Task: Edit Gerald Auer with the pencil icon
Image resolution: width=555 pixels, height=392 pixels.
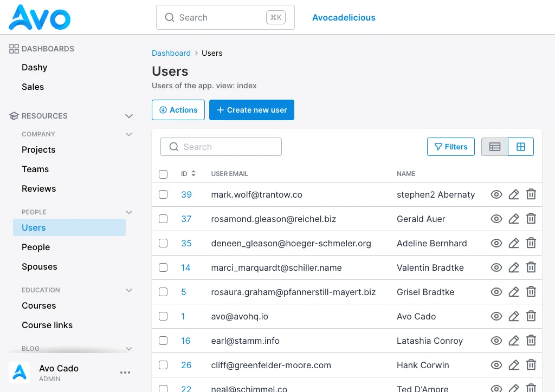Action: tap(514, 219)
